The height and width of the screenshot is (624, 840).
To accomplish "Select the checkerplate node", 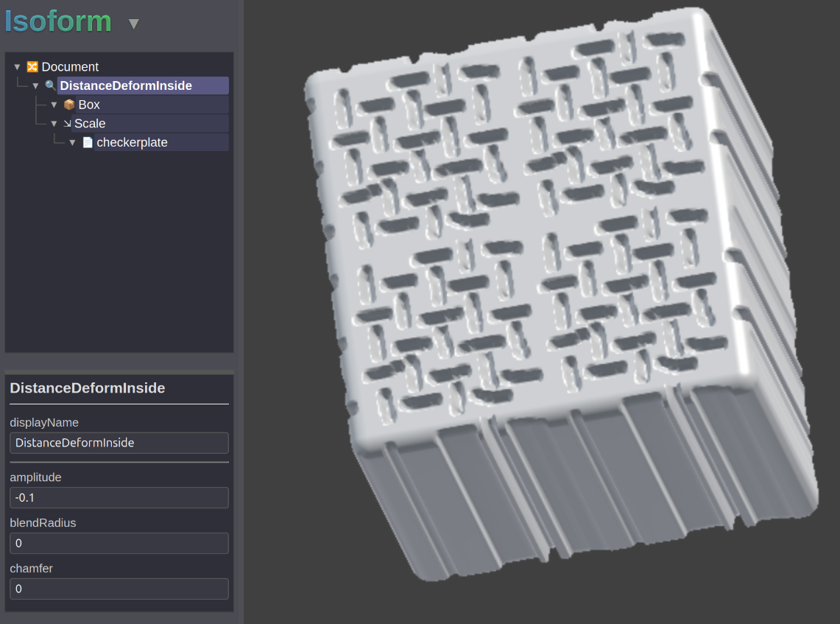I will pos(132,143).
